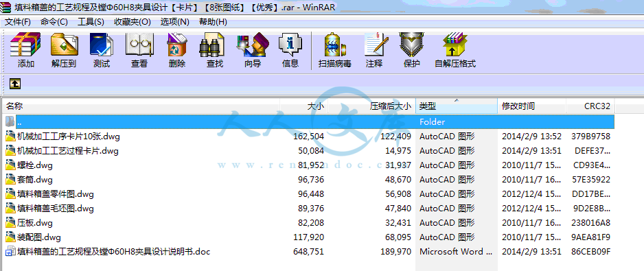Open the 选项(N) menu
The width and height of the screenshot is (644, 271).
tap(175, 22)
